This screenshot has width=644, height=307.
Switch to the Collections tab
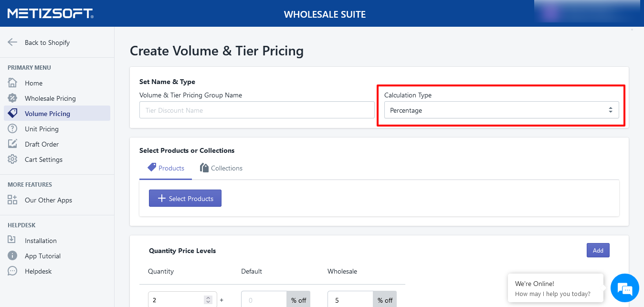221,168
